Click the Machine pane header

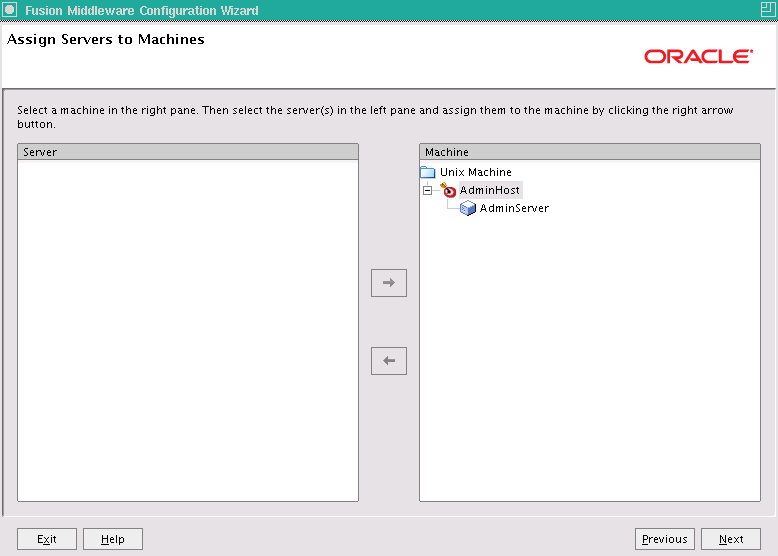589,152
